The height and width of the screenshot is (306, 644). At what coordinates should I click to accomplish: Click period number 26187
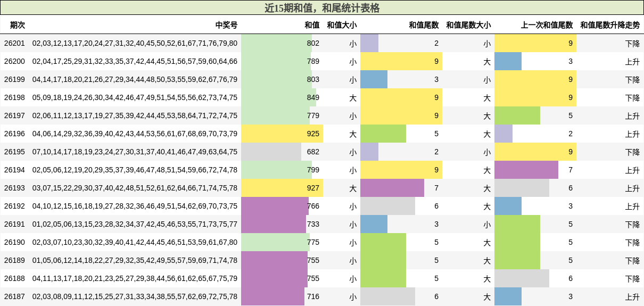[x=14, y=296]
